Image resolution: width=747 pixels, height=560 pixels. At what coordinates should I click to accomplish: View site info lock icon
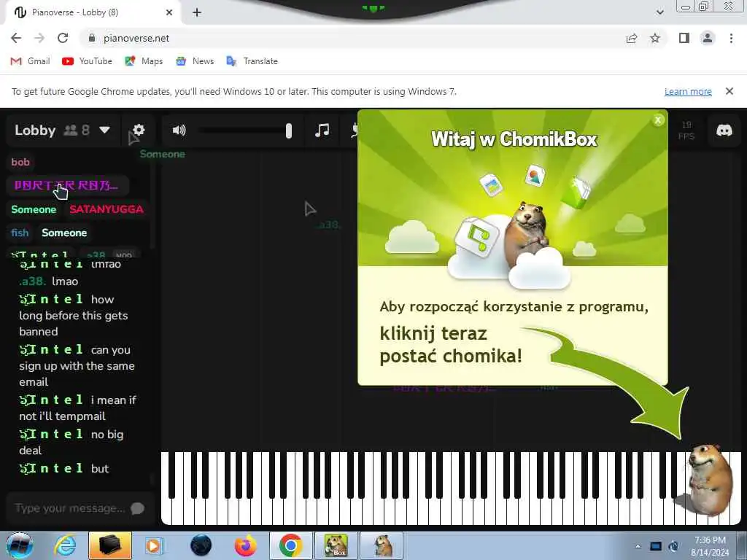[x=92, y=38]
